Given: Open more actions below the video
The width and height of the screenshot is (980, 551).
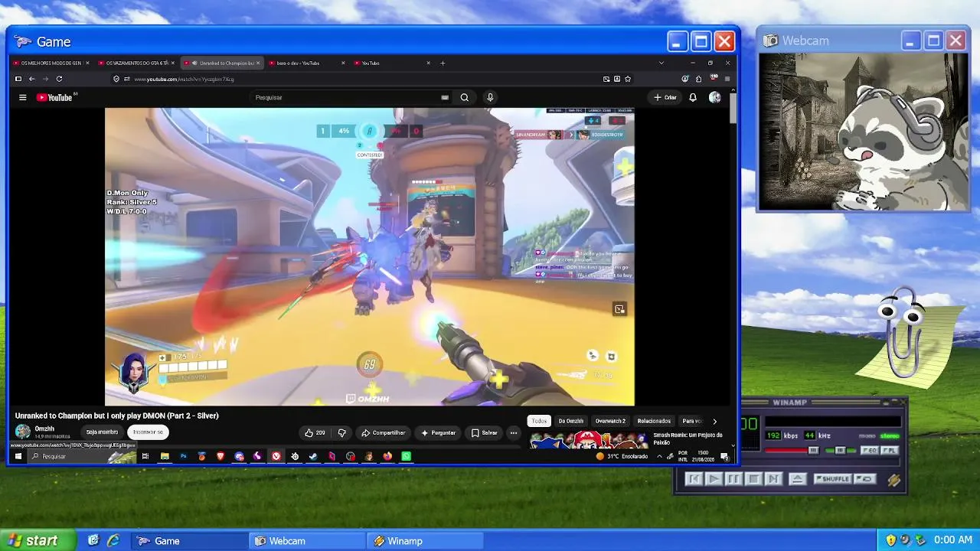Looking at the screenshot, I should click(x=514, y=432).
